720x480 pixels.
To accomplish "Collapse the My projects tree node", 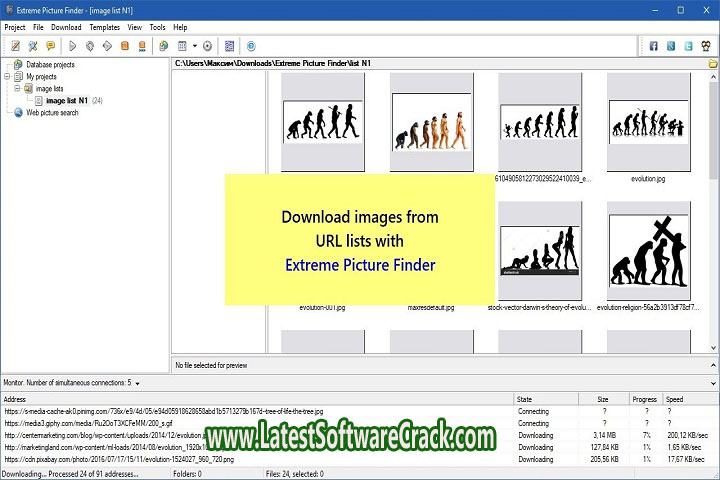I will (8, 77).
